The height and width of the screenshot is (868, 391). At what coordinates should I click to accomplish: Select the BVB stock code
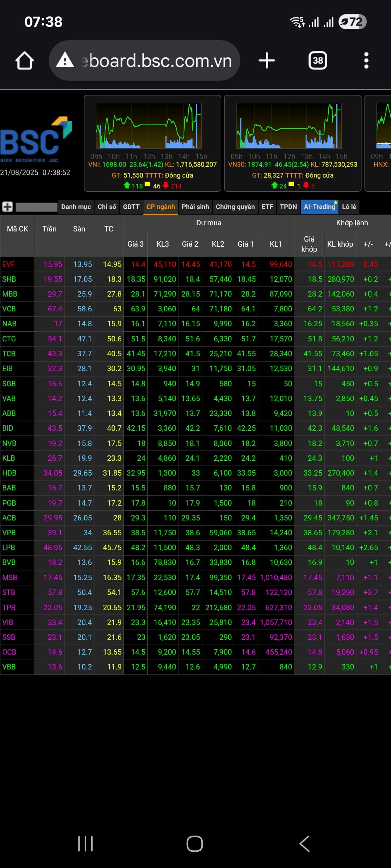coord(9,562)
